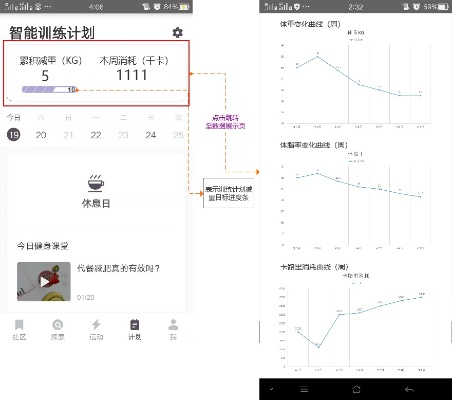Click the 智能训练计划 title
This screenshot has width=452, height=400.
pos(52,33)
